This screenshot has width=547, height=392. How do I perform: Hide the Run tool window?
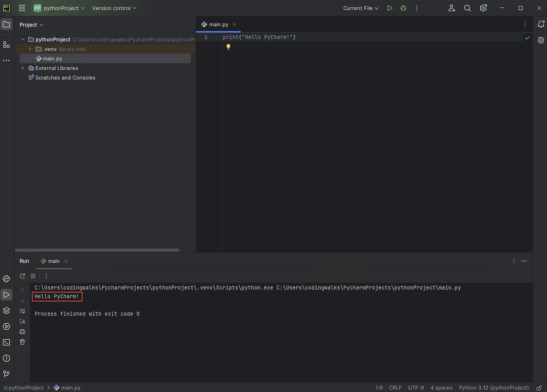click(x=524, y=261)
